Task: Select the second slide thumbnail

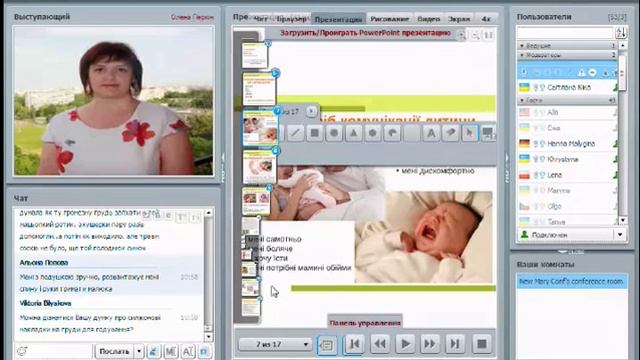Action: click(259, 89)
